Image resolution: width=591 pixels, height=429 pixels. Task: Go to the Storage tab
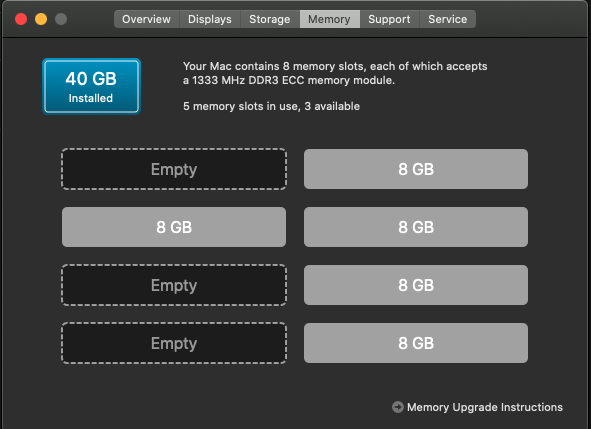point(270,19)
